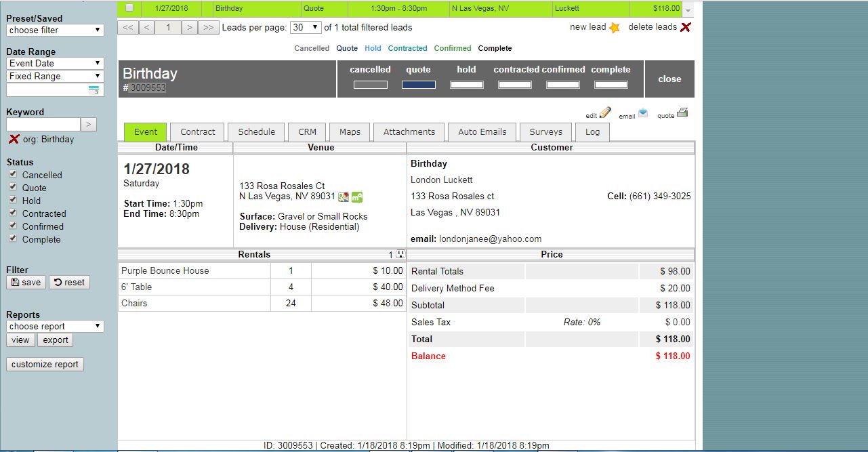Click the green MapQuest icon beside venue address
This screenshot has height=452, width=868.
point(357,197)
